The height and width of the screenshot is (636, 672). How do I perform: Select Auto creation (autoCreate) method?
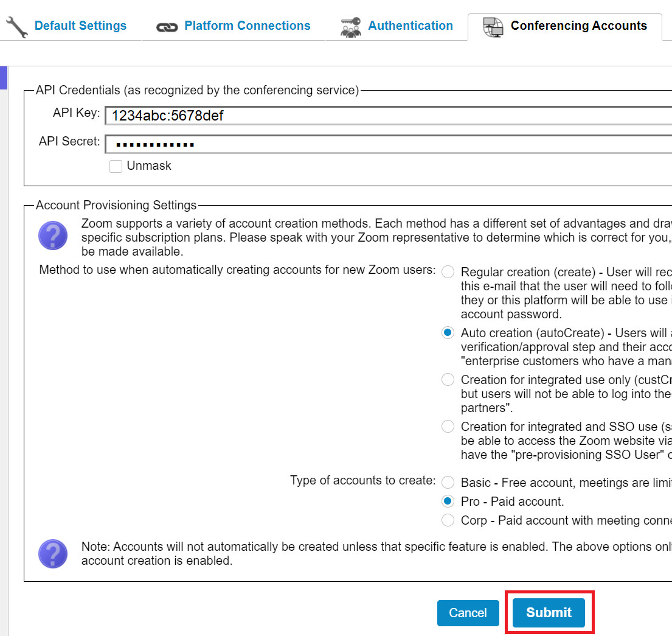pyautogui.click(x=448, y=333)
